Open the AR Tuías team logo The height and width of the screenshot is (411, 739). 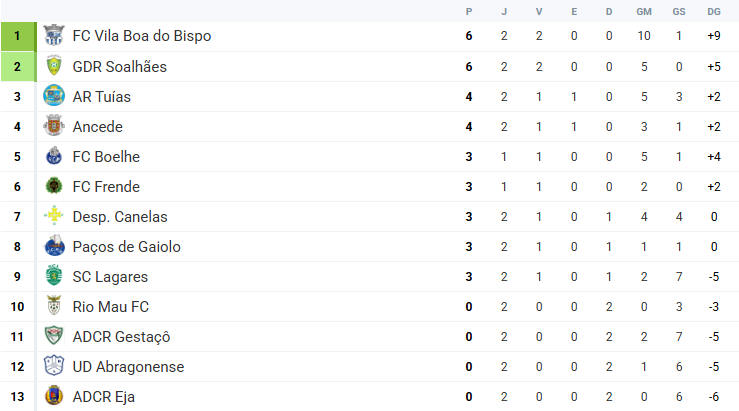point(54,96)
